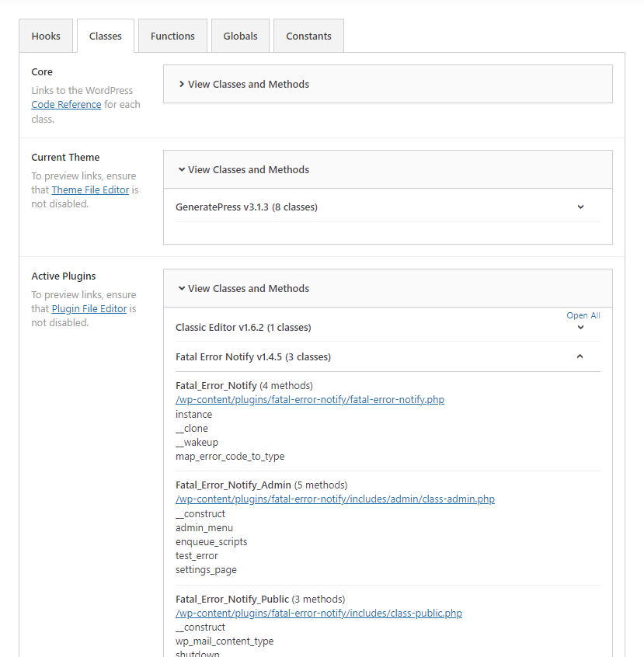Expand GeneratePress v3.1.3 chevron arrow
644x657 pixels.
coord(580,207)
